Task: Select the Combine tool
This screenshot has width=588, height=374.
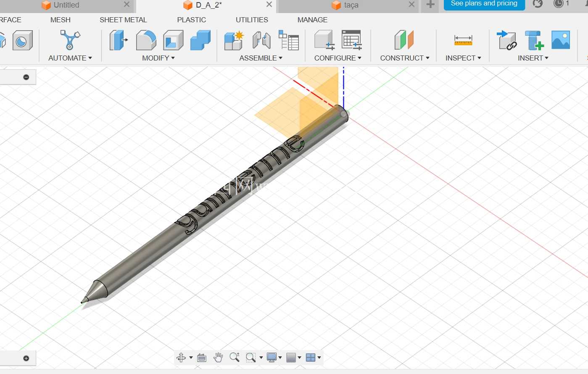Action: pos(200,40)
